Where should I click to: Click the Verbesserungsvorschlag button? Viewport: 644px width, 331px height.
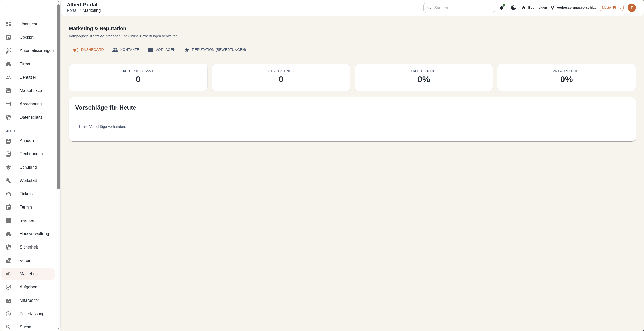(x=573, y=8)
